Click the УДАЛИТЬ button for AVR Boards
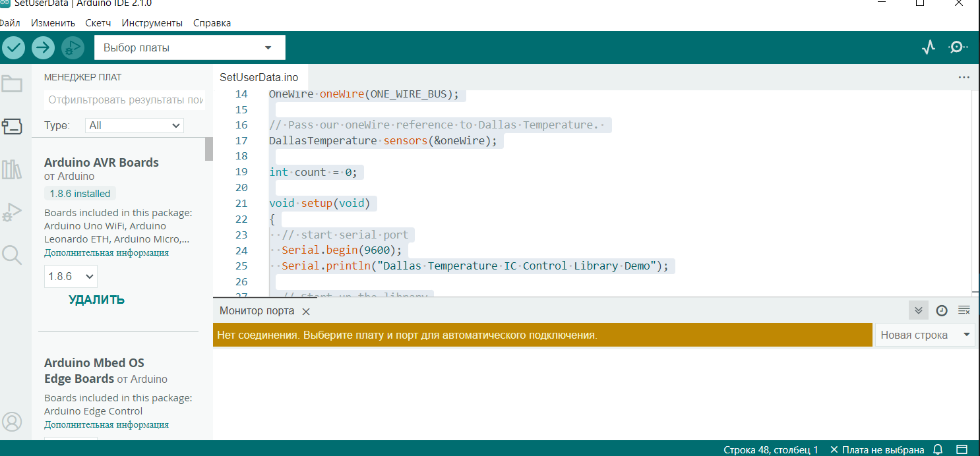980x456 pixels. pos(96,300)
